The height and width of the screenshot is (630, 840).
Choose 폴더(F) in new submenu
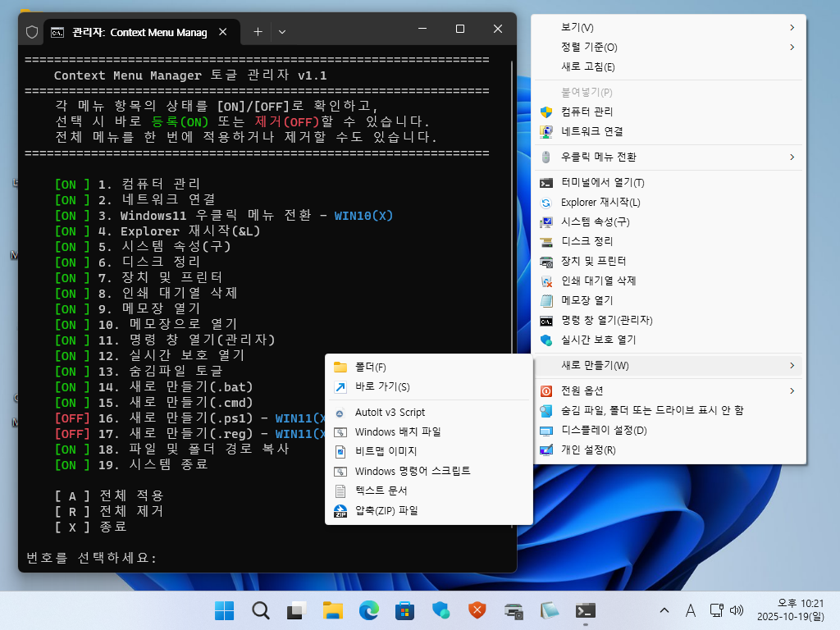point(428,367)
